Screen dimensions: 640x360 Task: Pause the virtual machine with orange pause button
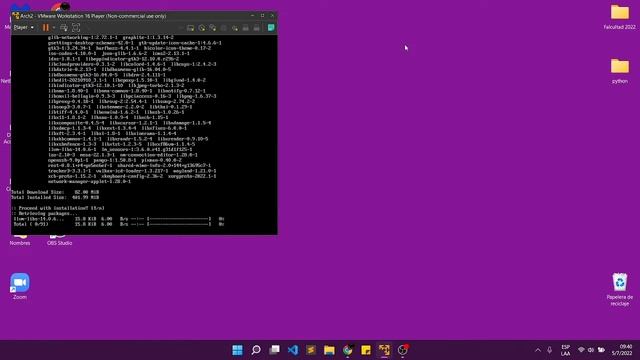[x=46, y=28]
